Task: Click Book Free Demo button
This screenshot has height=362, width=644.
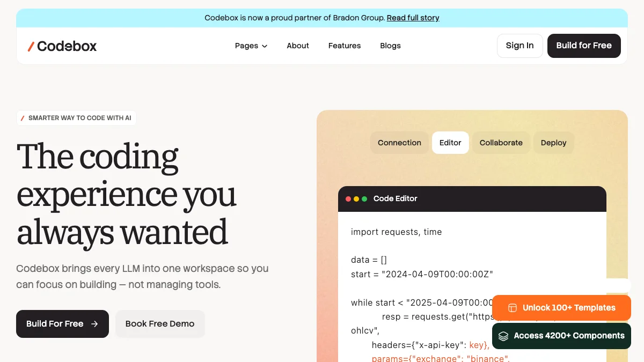Action: (160, 324)
